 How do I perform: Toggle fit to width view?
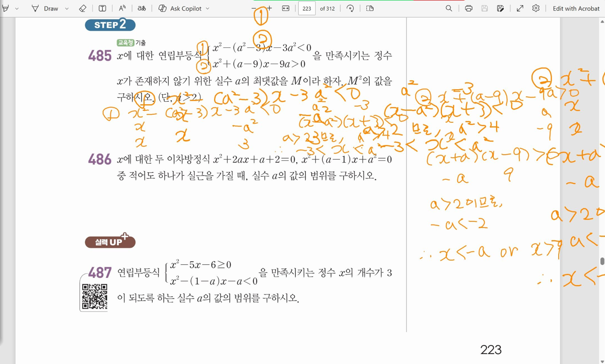tap(286, 9)
